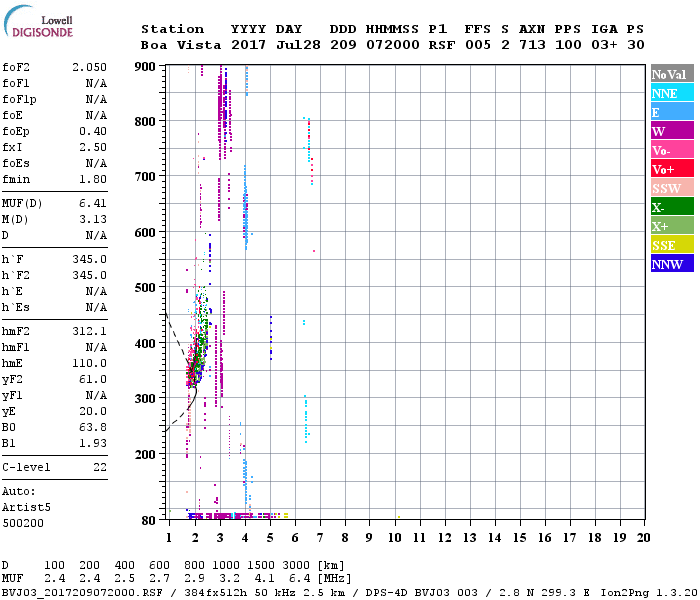
Task: Click the light green X+ legend box
Action: (670, 226)
